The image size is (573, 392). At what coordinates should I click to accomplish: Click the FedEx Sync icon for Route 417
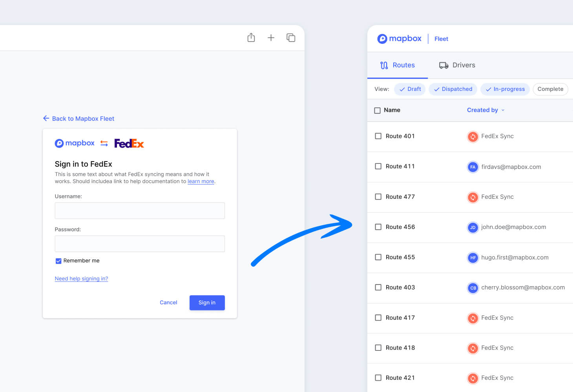[473, 318]
